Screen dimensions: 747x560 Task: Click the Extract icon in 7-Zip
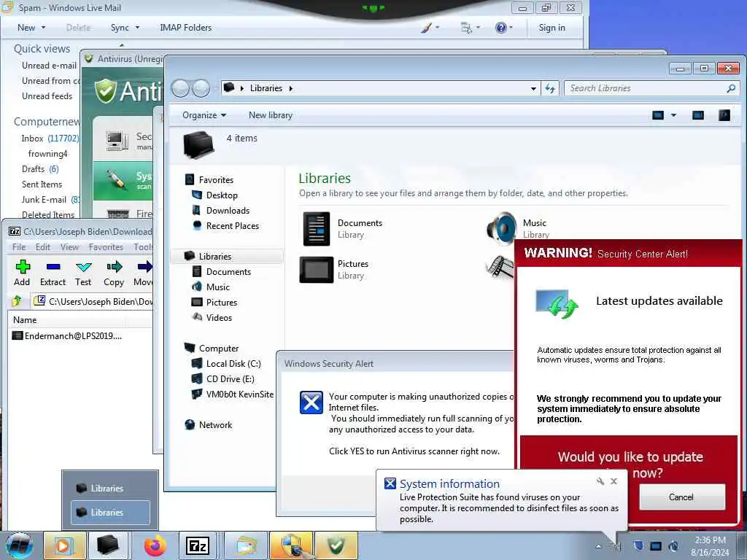click(x=53, y=267)
